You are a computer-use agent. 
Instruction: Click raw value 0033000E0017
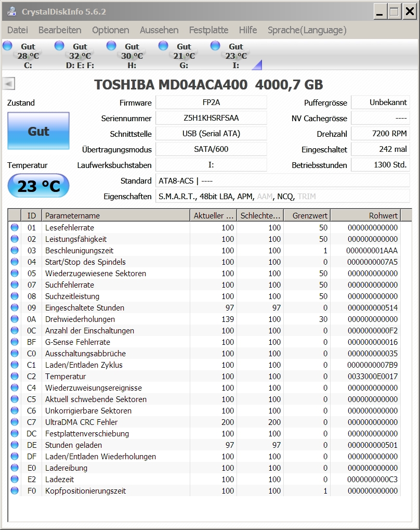pyautogui.click(x=373, y=376)
